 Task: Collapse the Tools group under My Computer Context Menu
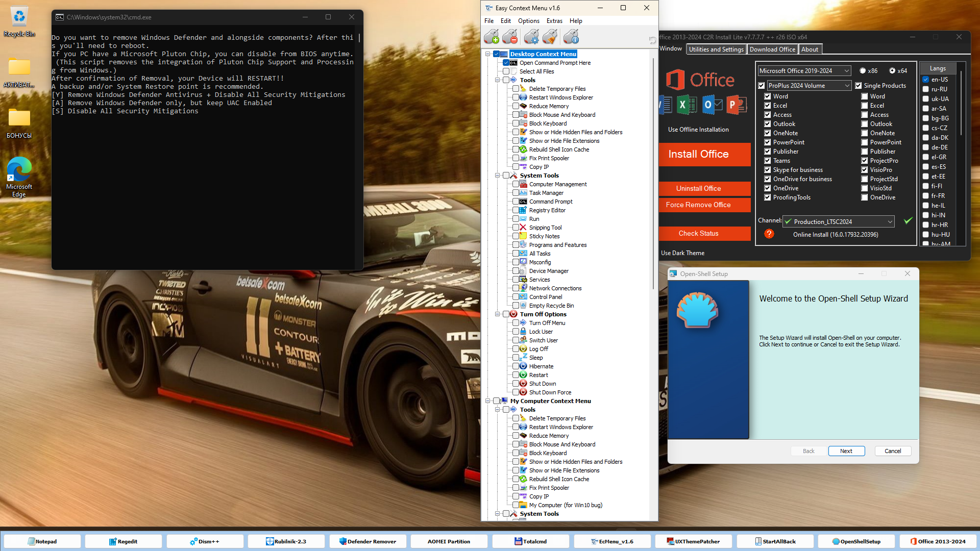coord(497,410)
